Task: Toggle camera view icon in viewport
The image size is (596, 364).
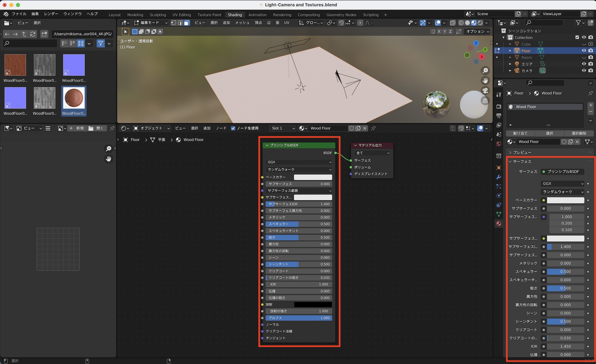Action: (x=485, y=90)
